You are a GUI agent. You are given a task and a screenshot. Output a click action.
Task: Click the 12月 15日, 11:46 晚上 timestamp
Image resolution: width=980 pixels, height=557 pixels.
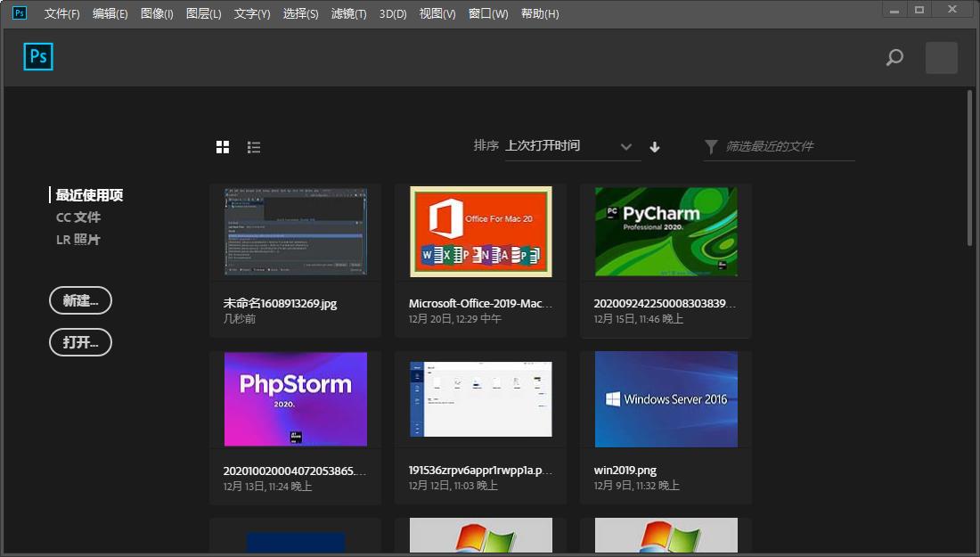tap(638, 319)
